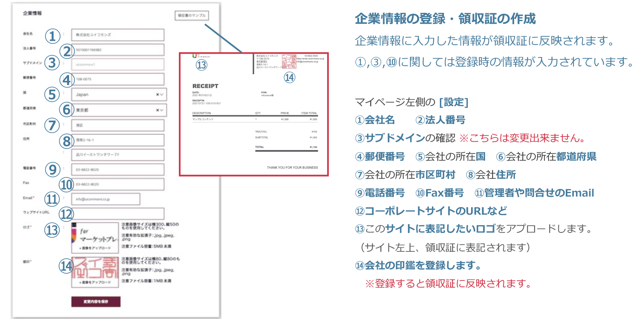This screenshot has width=644, height=319.
Task: Click circled number 1 marker beside 会社名
Action: coord(52,36)
